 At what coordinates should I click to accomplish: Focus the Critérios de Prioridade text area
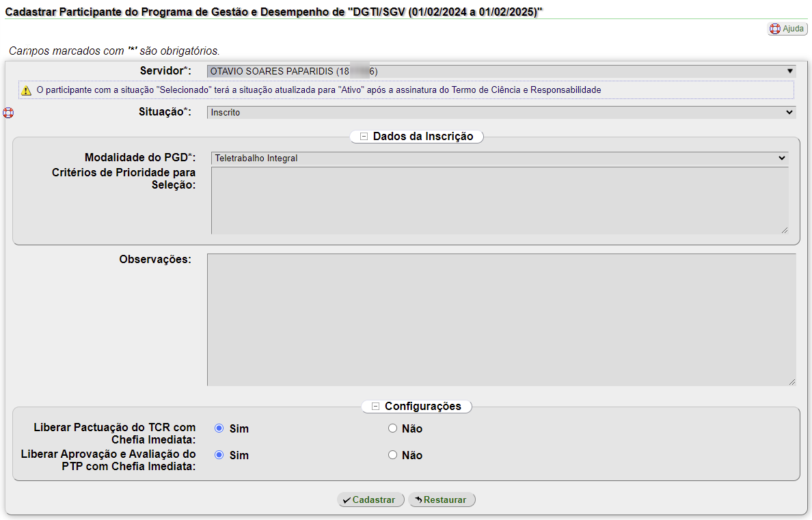pyautogui.click(x=500, y=201)
